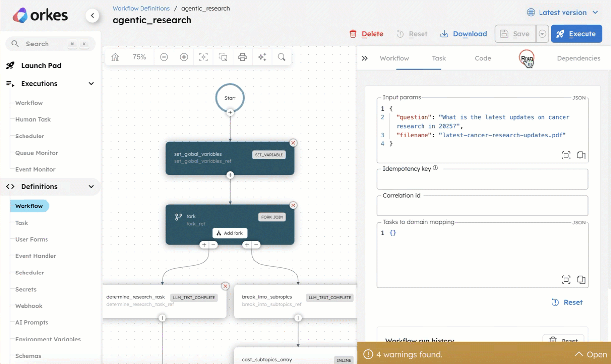This screenshot has width=611, height=364.
Task: Switch to the Workflow tab
Action: [x=394, y=58]
